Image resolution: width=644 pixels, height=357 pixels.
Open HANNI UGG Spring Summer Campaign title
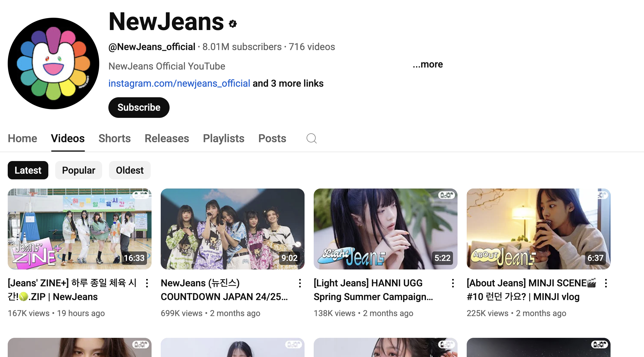click(373, 290)
